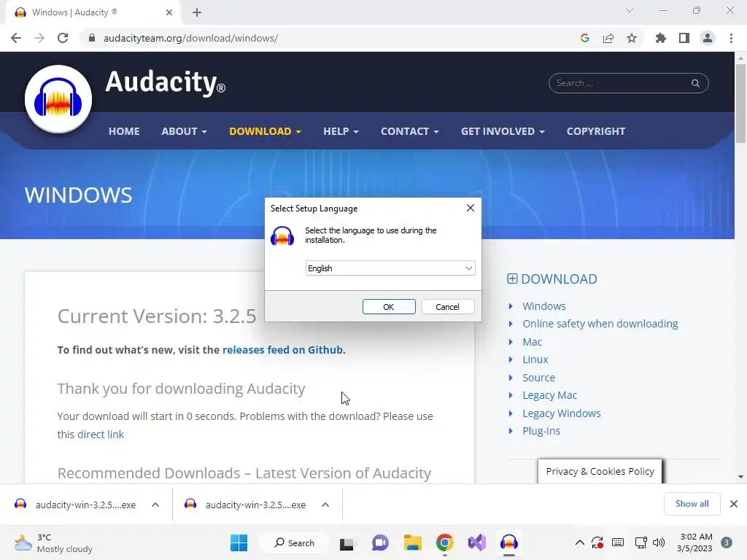
Task: Click the direct link for download
Action: click(101, 435)
